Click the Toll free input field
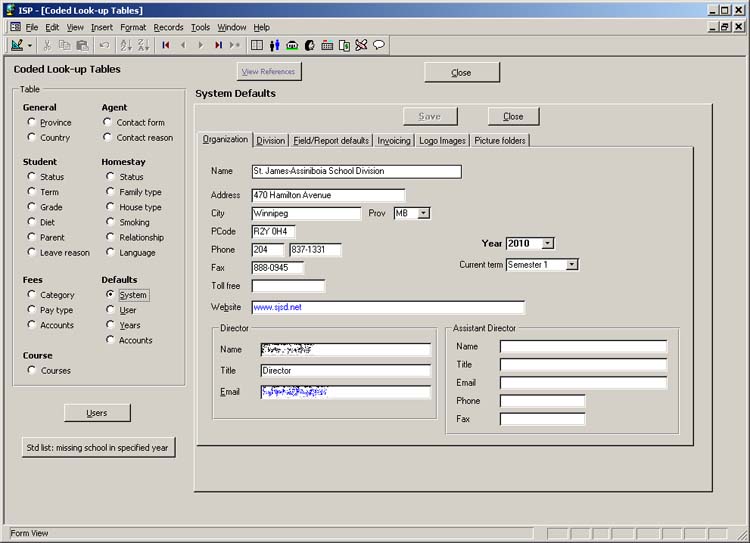The height and width of the screenshot is (543, 750). point(288,286)
